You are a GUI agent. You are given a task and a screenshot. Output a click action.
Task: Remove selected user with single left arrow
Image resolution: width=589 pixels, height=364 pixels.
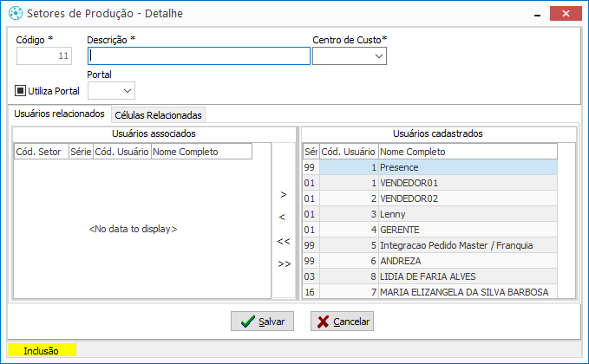(x=282, y=217)
